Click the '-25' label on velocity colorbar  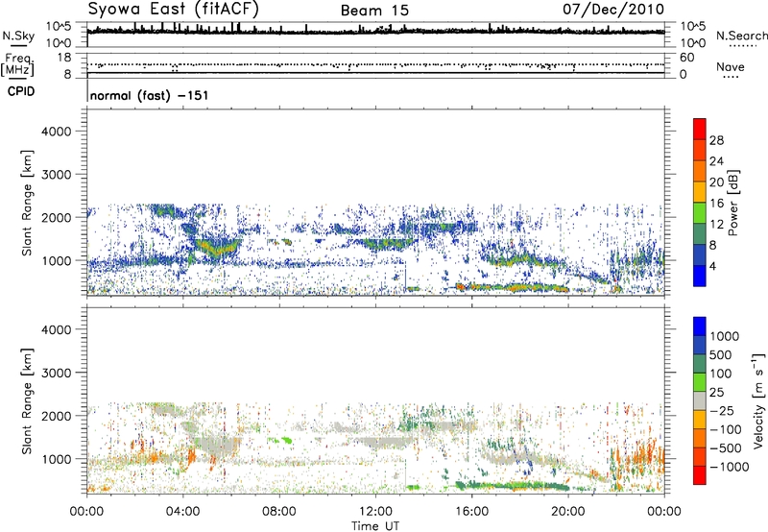[721, 410]
